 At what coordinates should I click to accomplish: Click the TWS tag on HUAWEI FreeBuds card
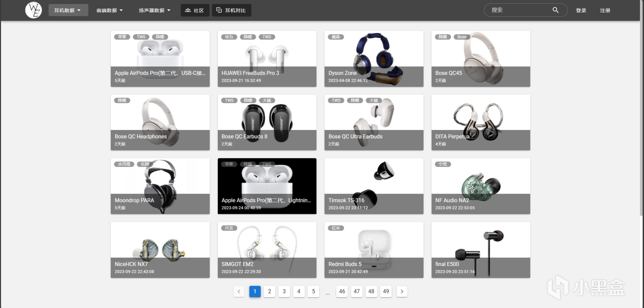[x=267, y=37]
